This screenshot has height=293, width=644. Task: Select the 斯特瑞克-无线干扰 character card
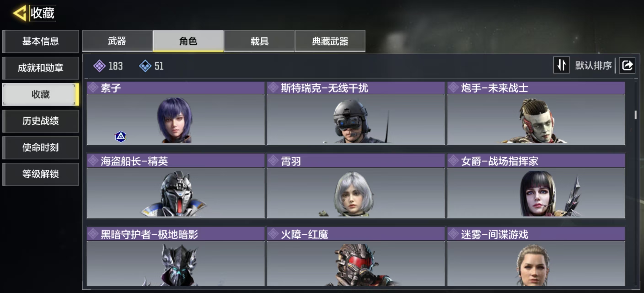355,113
